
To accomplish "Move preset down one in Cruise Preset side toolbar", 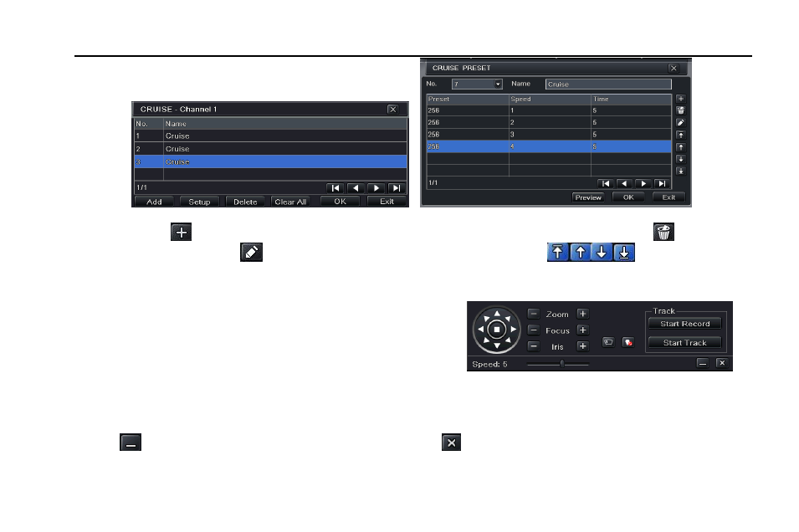I will [x=681, y=160].
